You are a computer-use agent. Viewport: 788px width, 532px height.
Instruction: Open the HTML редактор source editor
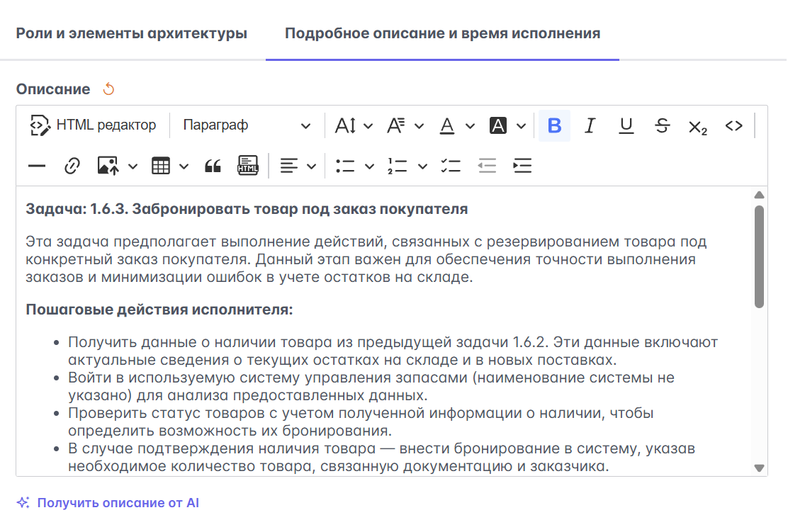click(x=94, y=125)
